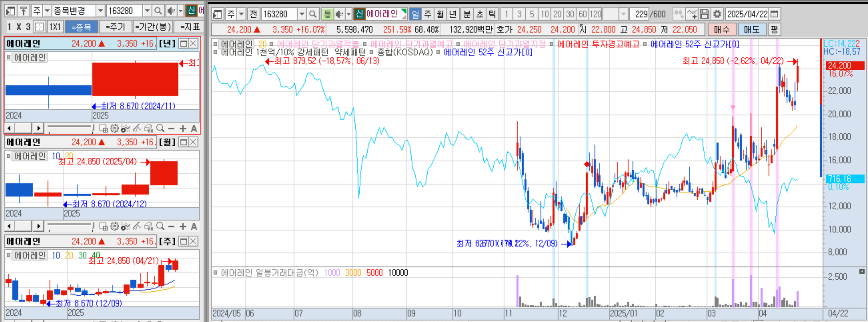
Task: Toggle 에어레인 투자경고예고 indicator checkbox
Action: (x=551, y=44)
